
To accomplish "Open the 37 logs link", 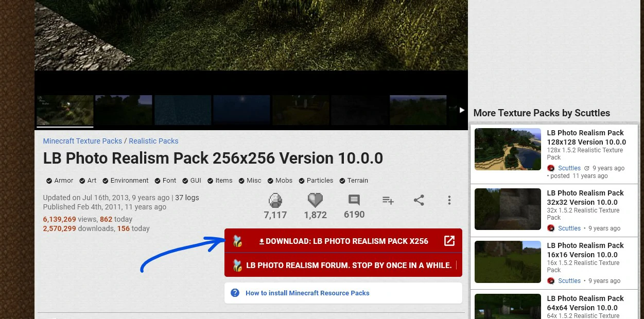I will coord(187,198).
